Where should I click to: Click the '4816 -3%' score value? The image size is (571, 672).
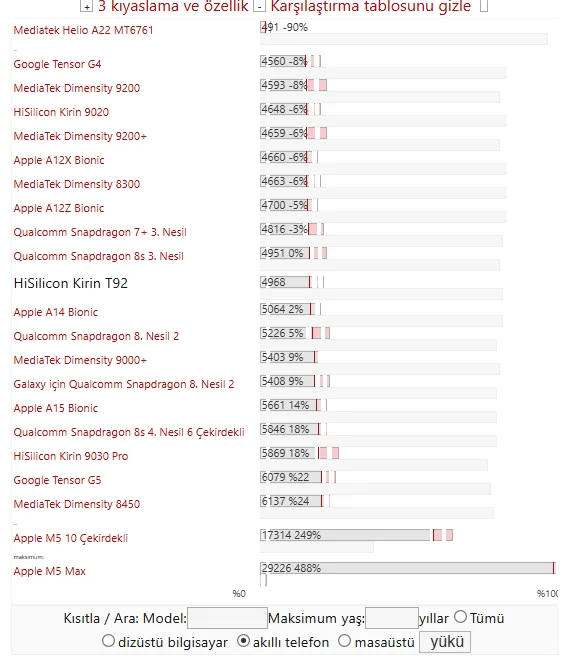[284, 229]
